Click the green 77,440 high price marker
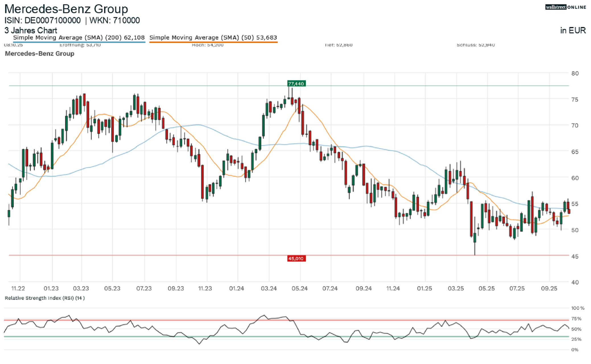Image resolution: width=591 pixels, height=364 pixels. (x=296, y=84)
